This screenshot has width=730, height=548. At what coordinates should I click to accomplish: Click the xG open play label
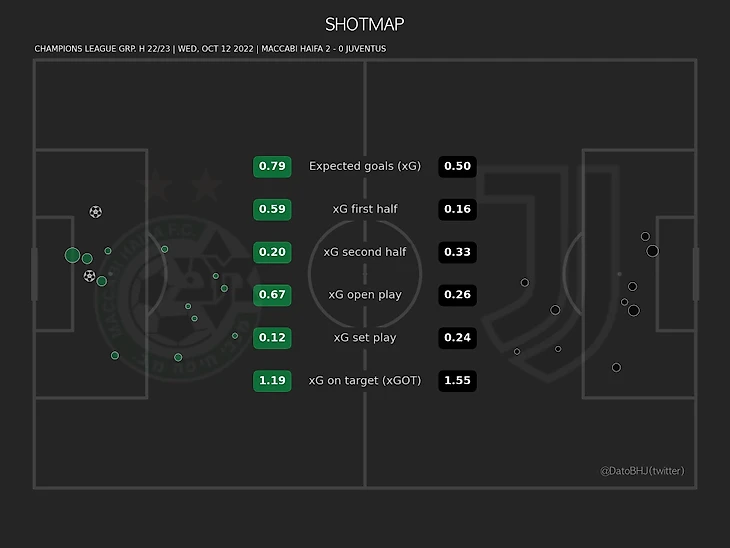click(365, 295)
